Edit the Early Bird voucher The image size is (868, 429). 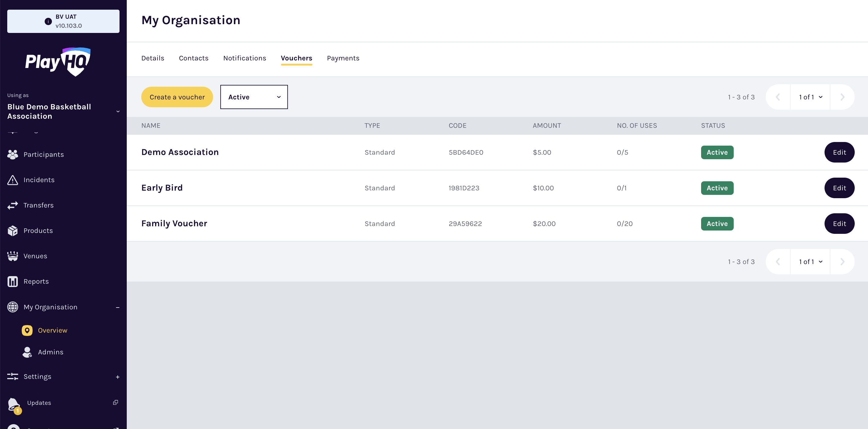click(x=839, y=188)
